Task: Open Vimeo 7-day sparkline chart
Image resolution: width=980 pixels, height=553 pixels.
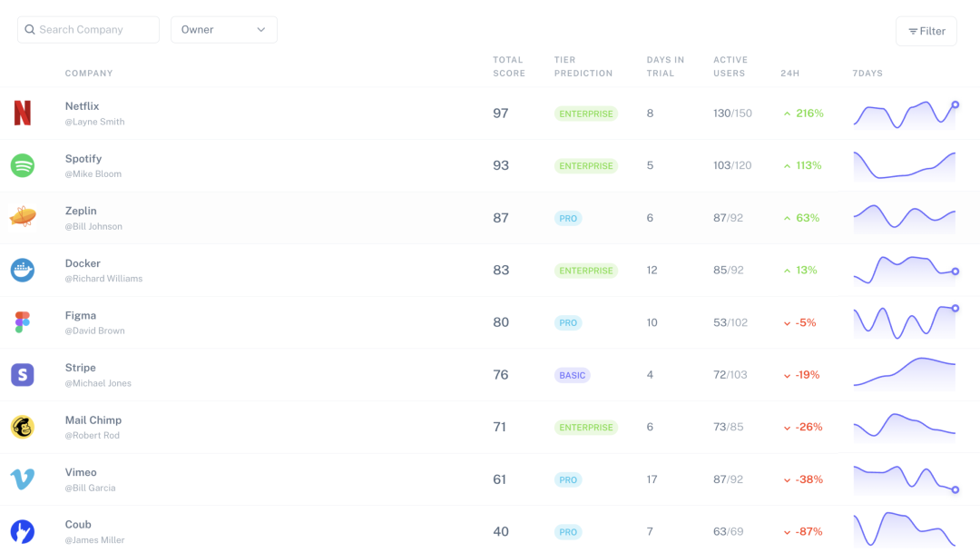Action: pos(906,479)
